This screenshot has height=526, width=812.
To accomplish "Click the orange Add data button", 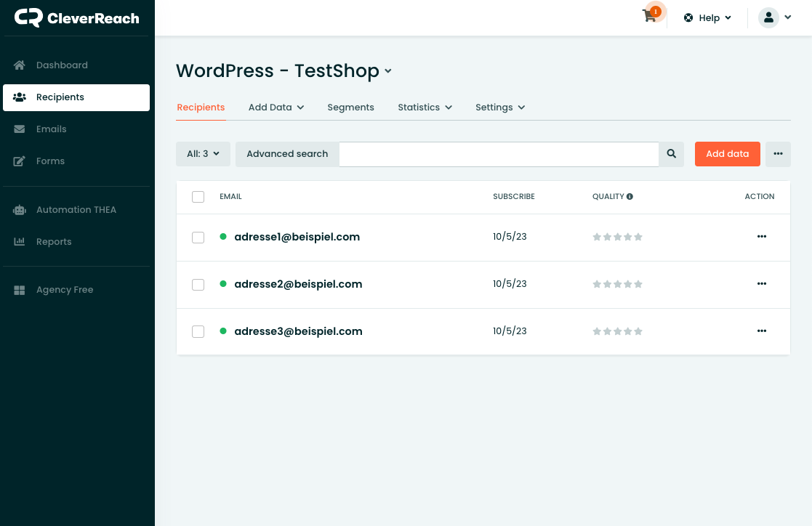I will (x=727, y=154).
